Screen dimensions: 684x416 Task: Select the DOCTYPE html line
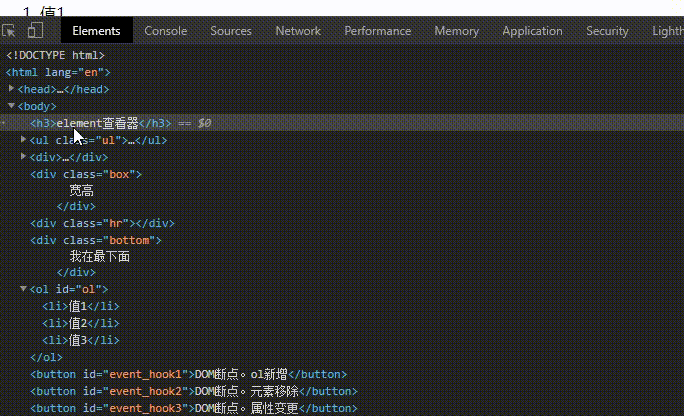click(x=55, y=55)
